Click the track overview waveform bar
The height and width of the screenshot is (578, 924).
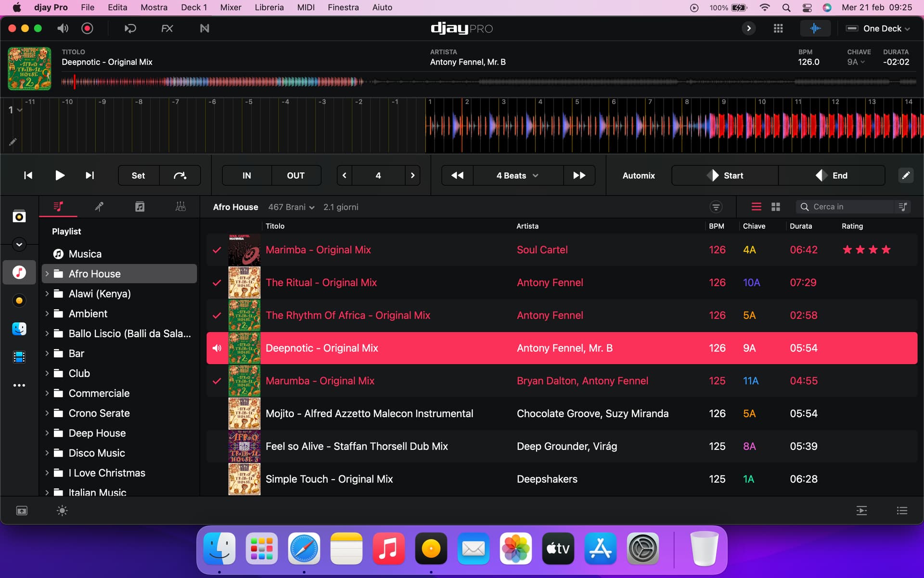point(488,82)
